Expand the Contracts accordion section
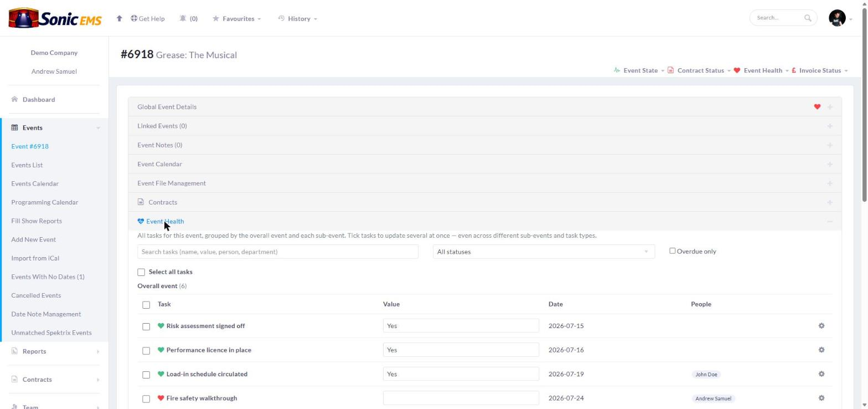Screen dimensions: 868x409 pos(485,202)
